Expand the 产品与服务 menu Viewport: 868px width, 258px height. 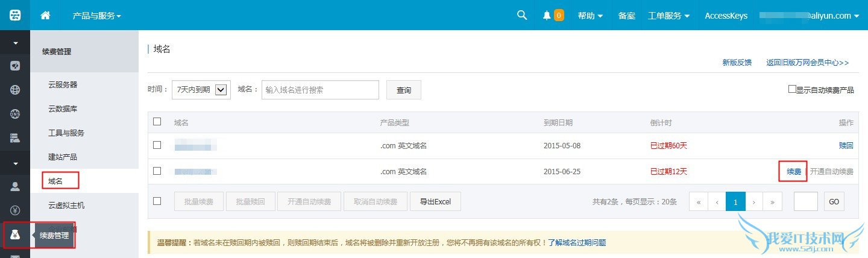[96, 16]
